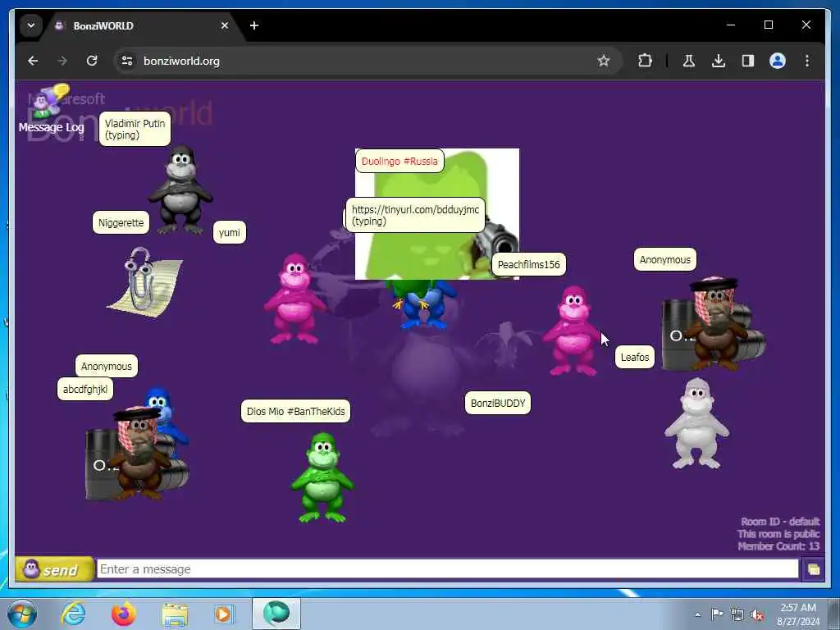840x630 pixels.
Task: Open the Extensions puzzle icon
Action: tap(645, 61)
